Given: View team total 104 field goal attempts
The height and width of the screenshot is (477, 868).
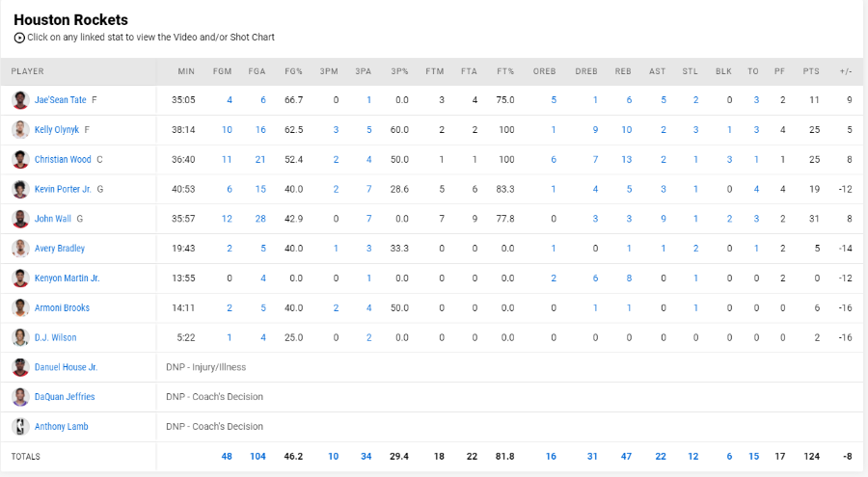Looking at the screenshot, I should coord(258,457).
